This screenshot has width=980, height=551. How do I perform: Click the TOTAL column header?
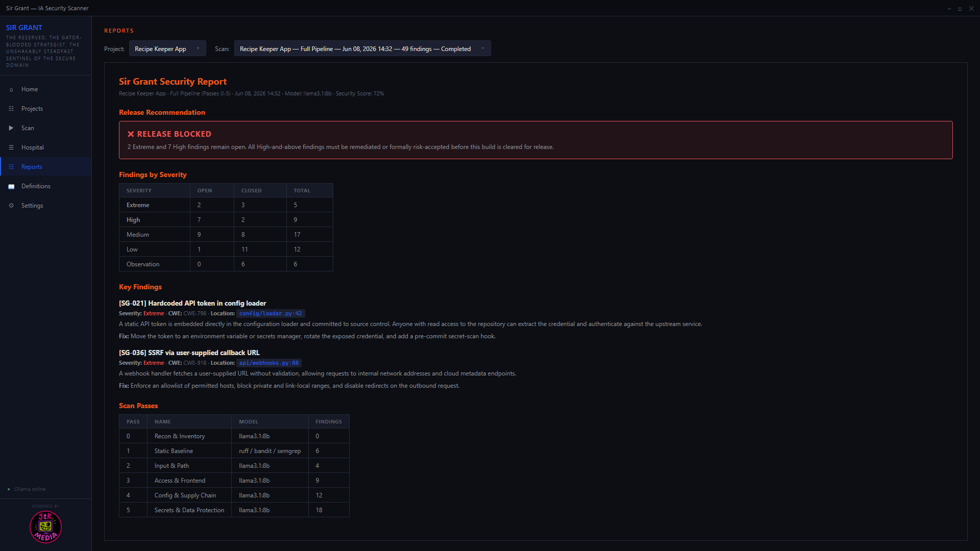pos(302,190)
